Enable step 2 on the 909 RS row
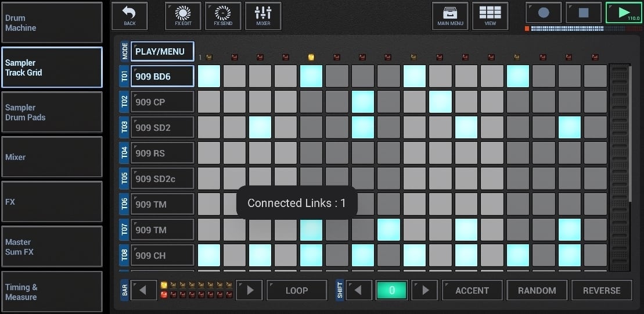644x314 pixels. [x=234, y=153]
